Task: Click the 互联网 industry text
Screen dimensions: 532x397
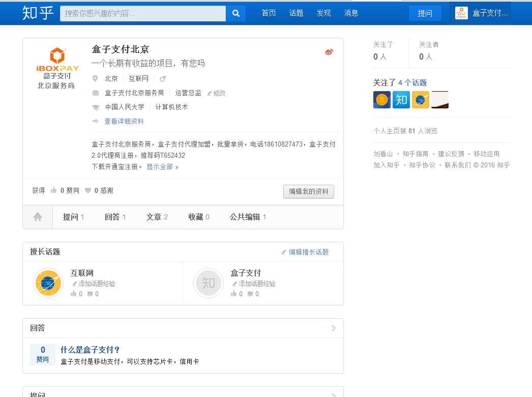Action: (138, 79)
